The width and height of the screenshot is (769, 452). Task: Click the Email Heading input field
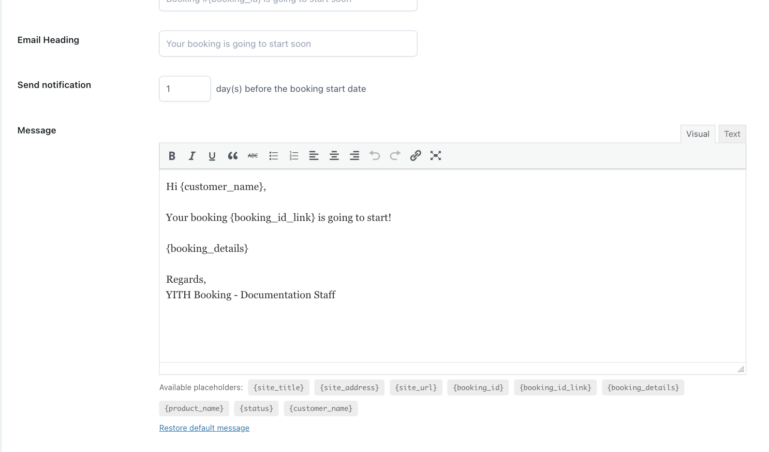[288, 44]
